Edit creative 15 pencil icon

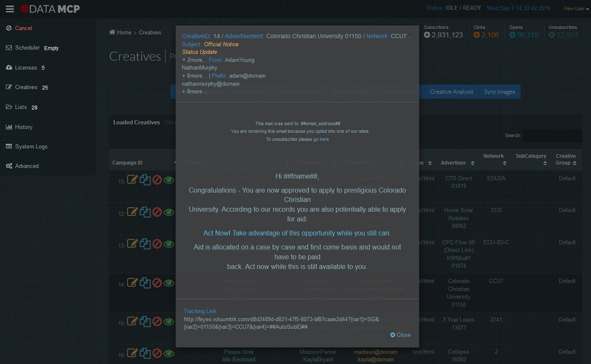pyautogui.click(x=132, y=322)
